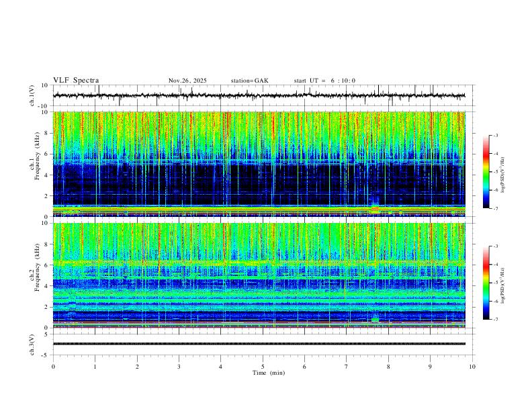Click the 'Time (min)' axis label

pyautogui.click(x=269, y=373)
